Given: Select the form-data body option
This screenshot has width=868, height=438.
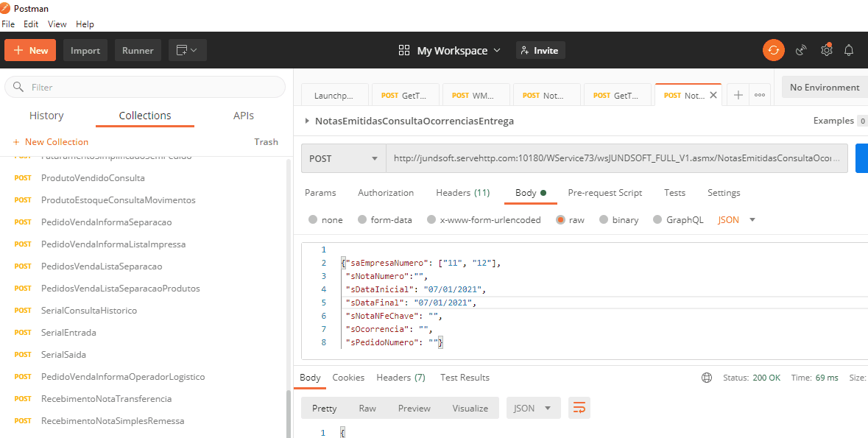Looking at the screenshot, I should [x=361, y=219].
